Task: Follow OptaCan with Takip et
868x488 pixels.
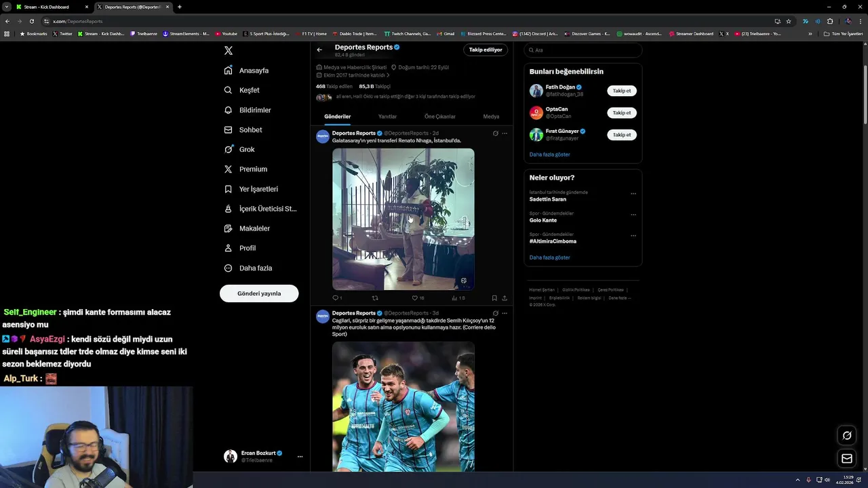Action: pyautogui.click(x=622, y=113)
